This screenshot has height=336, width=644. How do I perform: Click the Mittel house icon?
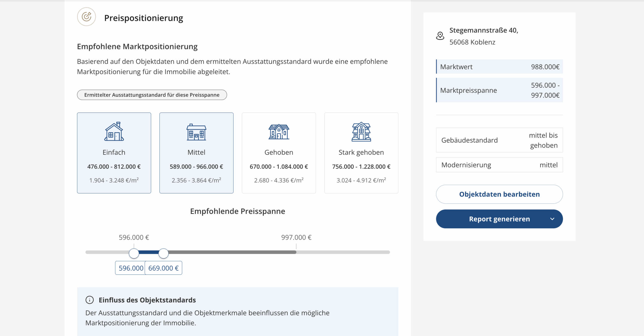pos(196,132)
